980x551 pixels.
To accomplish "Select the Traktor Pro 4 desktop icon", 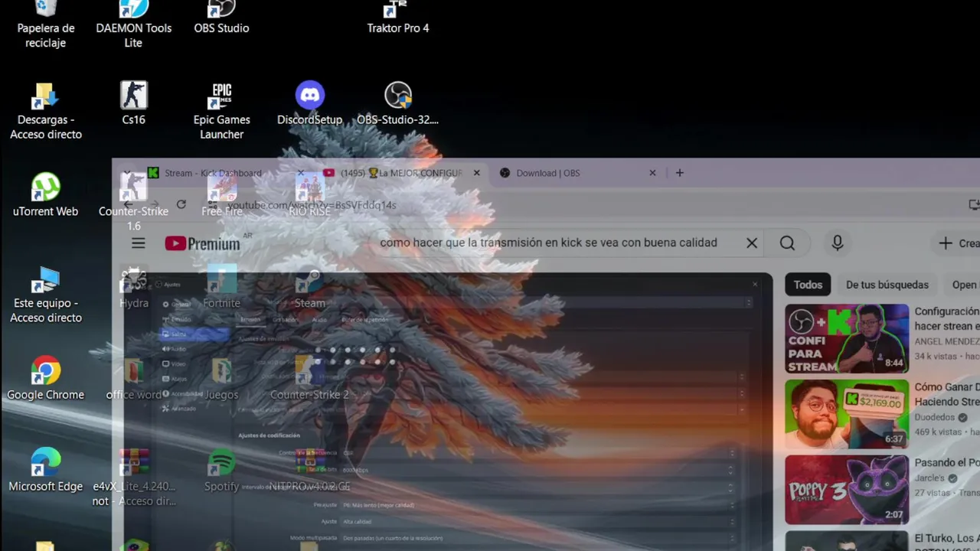I will pos(397,17).
